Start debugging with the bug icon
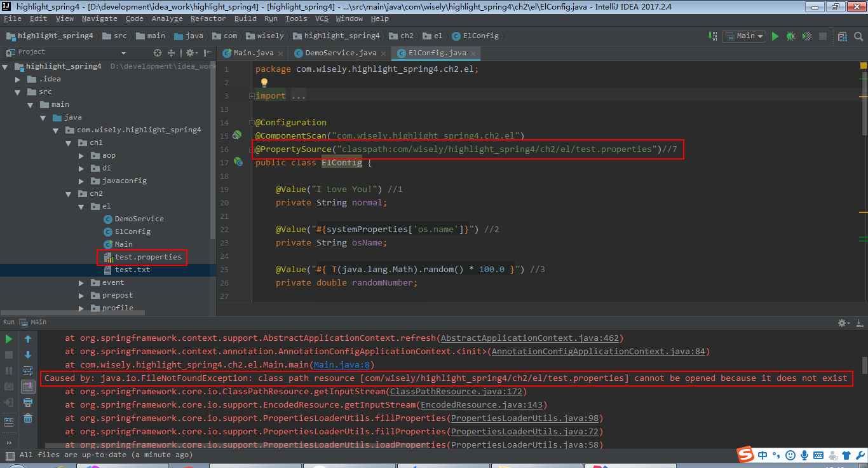Image resolution: width=868 pixels, height=468 pixels. [790, 36]
